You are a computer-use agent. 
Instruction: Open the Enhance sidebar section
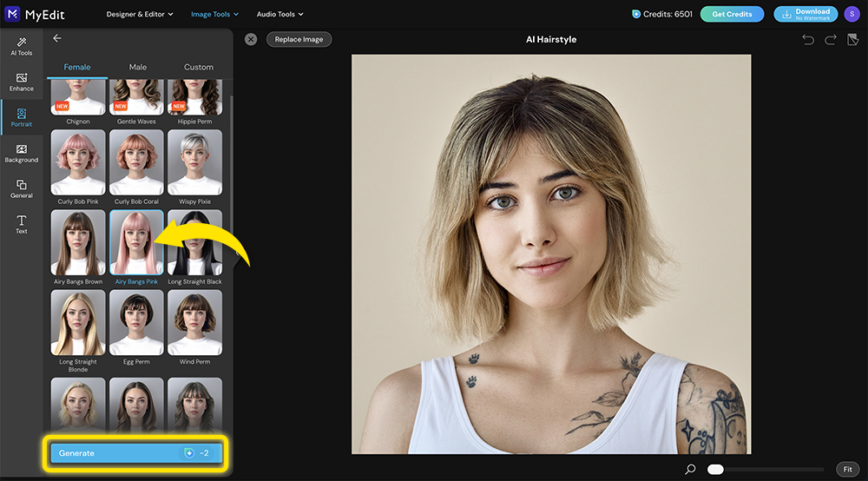click(21, 82)
